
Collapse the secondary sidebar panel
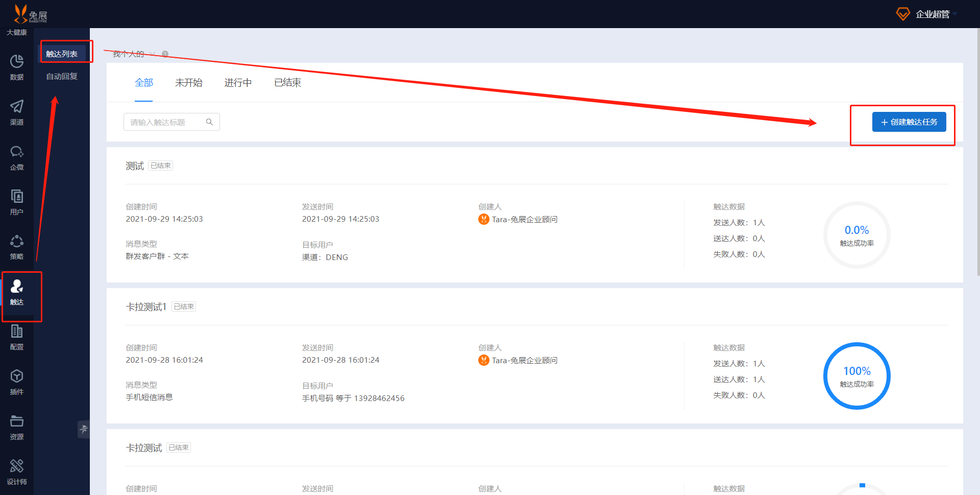pyautogui.click(x=84, y=429)
